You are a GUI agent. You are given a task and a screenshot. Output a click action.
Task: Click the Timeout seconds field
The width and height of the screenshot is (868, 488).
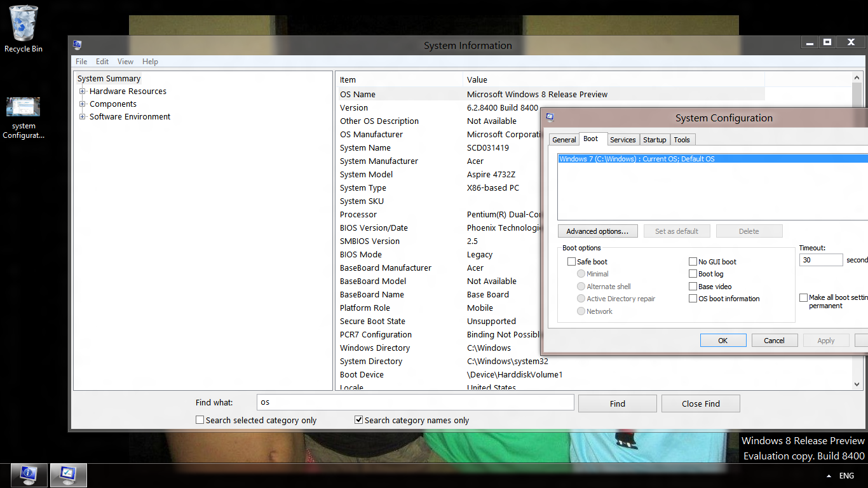click(821, 260)
